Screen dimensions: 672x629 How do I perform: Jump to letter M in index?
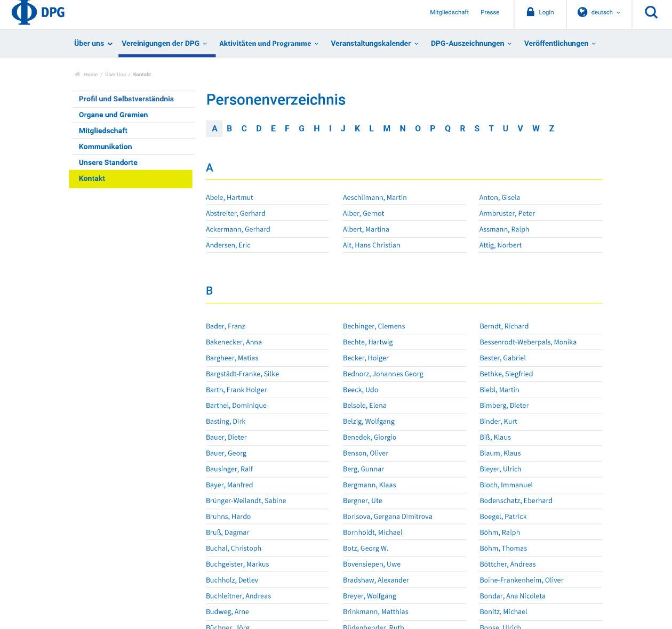click(x=387, y=128)
